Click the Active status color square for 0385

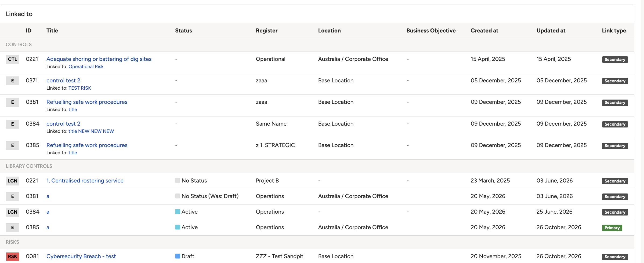click(178, 227)
